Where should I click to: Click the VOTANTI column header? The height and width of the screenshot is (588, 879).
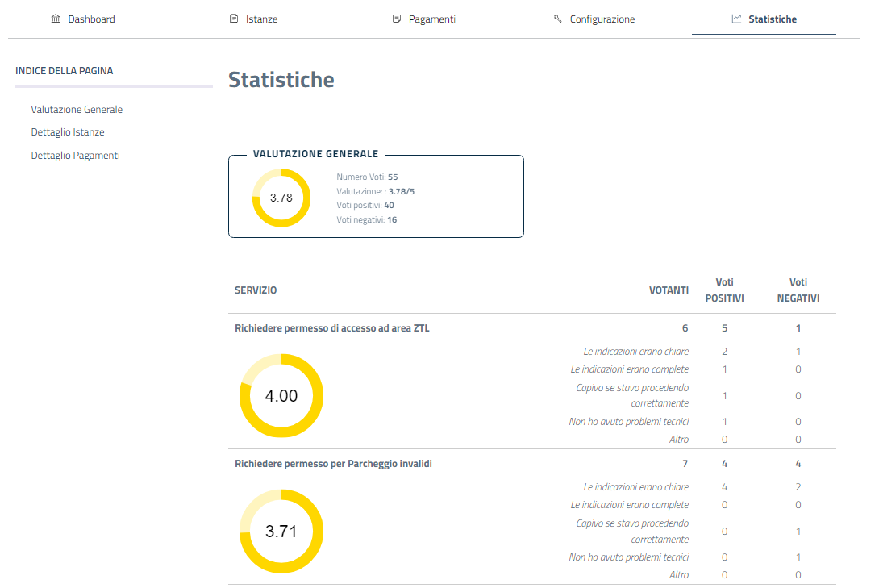pos(669,290)
